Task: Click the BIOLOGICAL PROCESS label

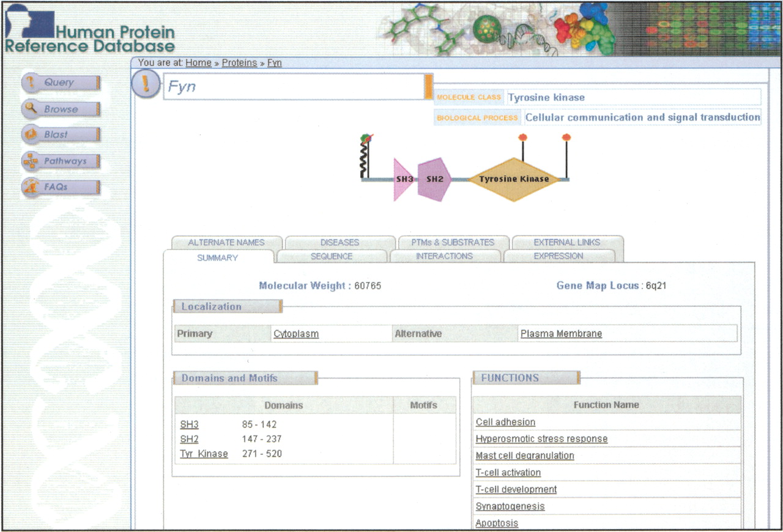Action: pos(477,117)
